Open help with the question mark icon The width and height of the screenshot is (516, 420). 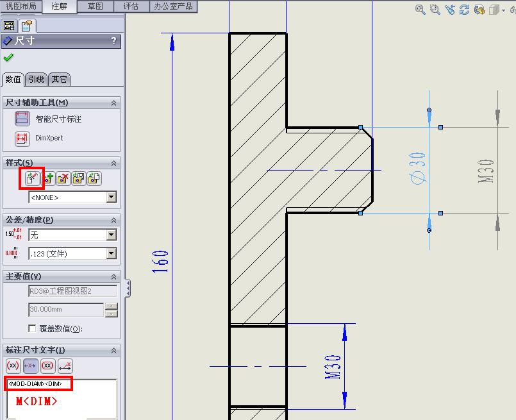pos(113,41)
